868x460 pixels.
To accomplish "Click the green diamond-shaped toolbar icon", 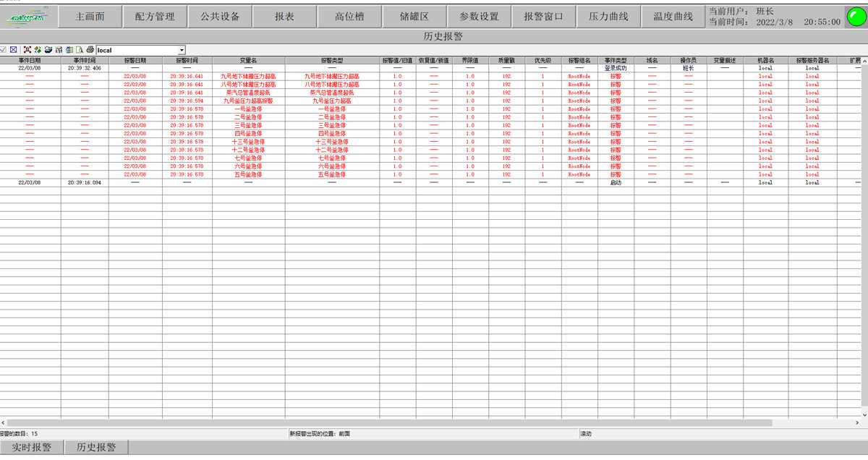I will pos(38,50).
